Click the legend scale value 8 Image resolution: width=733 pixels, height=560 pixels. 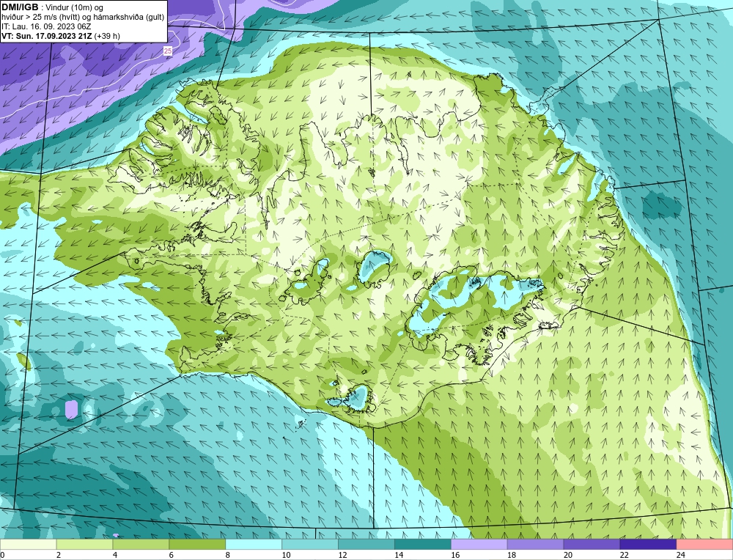click(229, 555)
